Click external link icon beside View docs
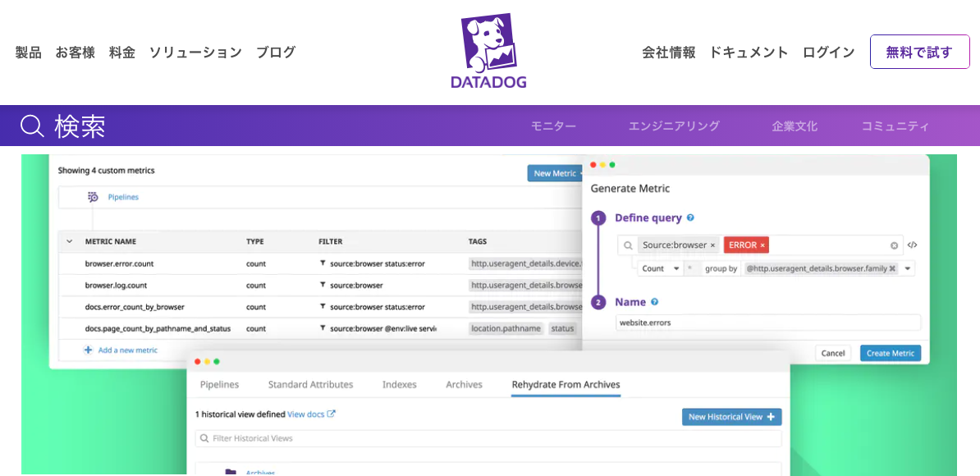980x476 pixels. coord(332,414)
